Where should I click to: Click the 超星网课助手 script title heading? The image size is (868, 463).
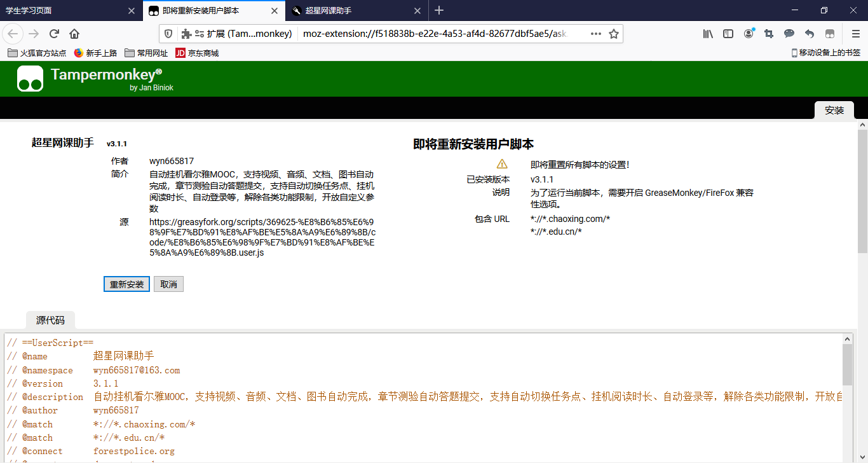click(x=63, y=143)
